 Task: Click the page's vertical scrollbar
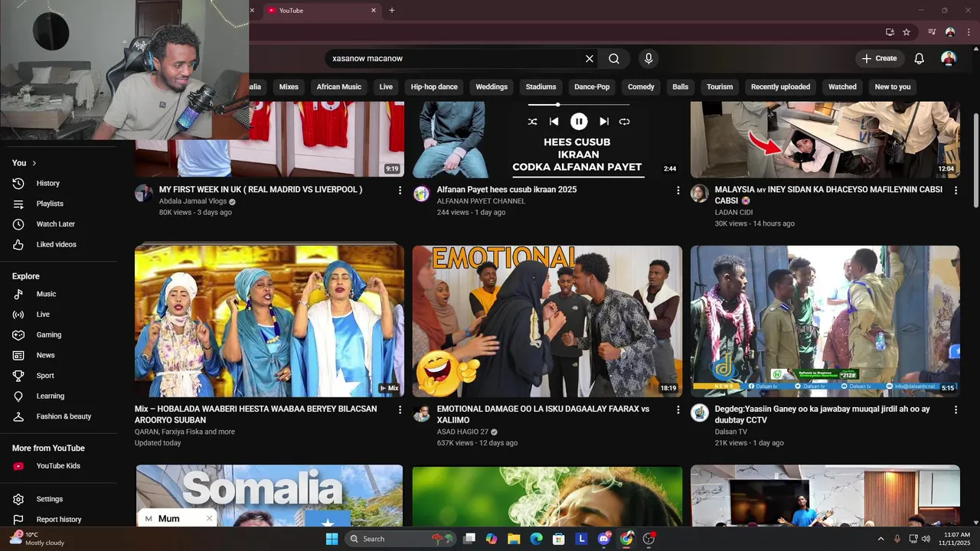coord(975,160)
